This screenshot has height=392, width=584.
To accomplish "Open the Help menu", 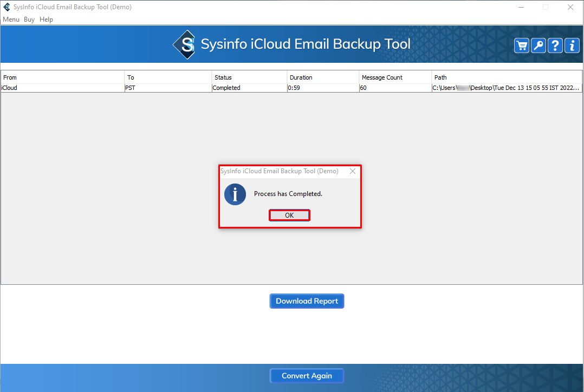I will point(47,19).
